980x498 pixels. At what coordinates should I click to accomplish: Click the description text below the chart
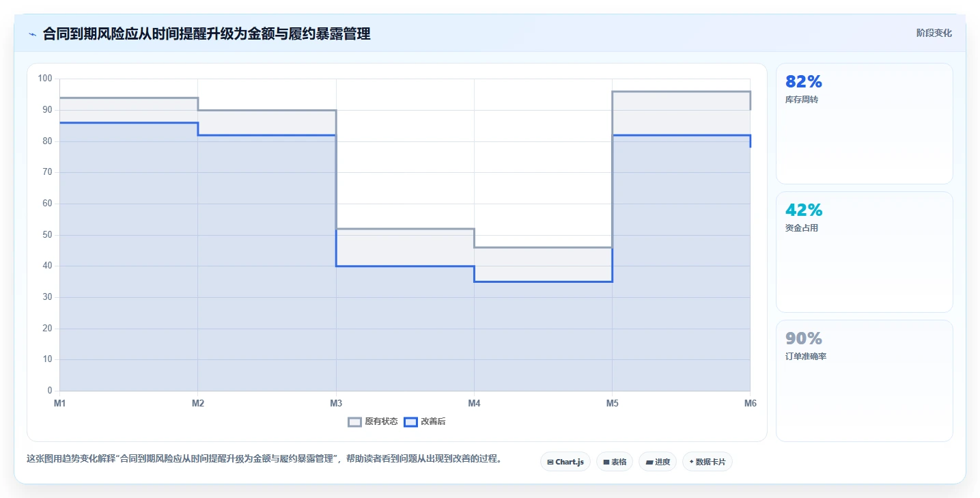click(264, 459)
